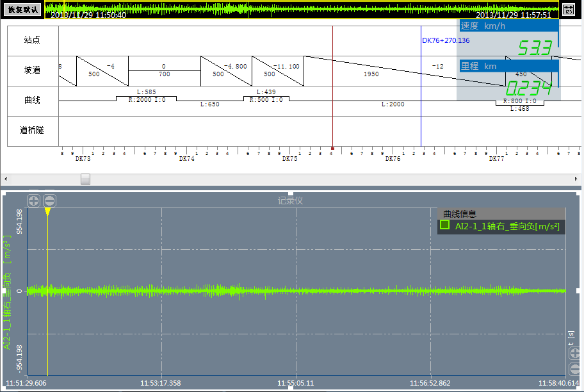Click the 里程 km mileage display
The height and width of the screenshot is (392, 584).
pos(508,78)
